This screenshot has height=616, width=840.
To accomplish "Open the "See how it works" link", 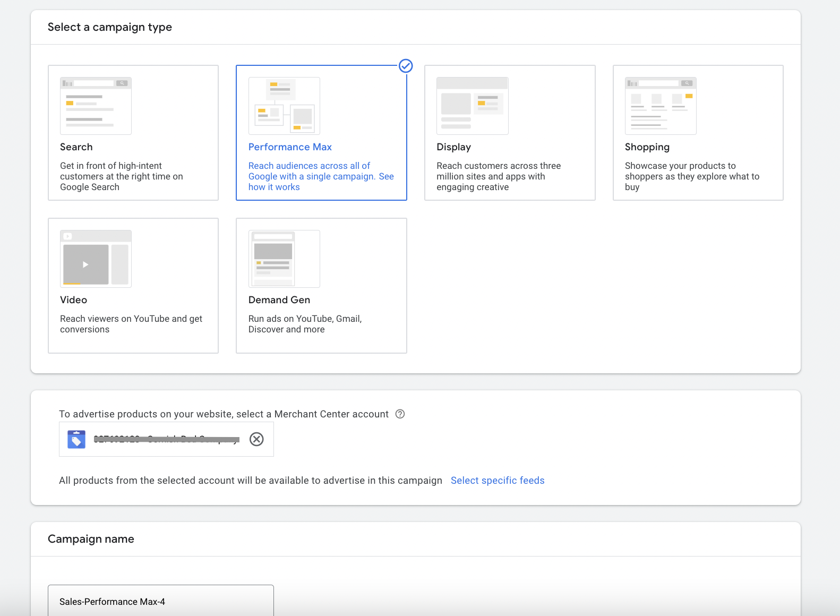I will 274,187.
